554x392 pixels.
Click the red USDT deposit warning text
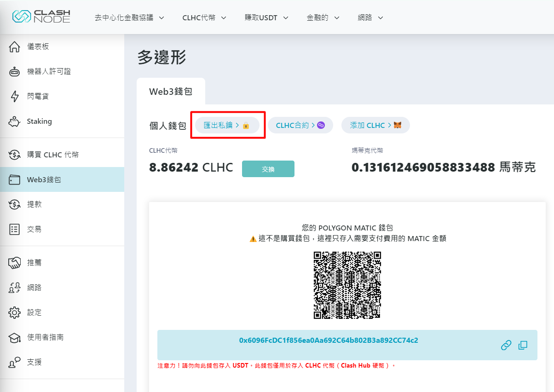277,366
